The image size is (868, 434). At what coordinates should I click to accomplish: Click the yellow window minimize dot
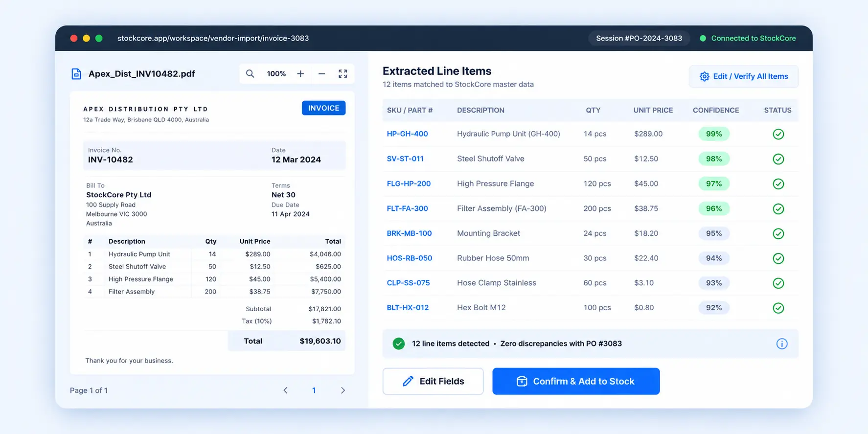[x=86, y=38]
